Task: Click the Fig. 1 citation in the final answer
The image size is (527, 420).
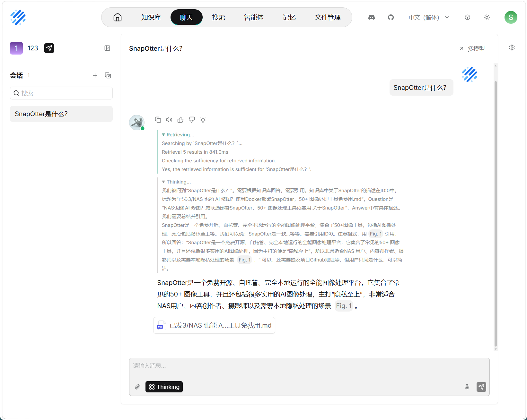Action: (x=344, y=306)
